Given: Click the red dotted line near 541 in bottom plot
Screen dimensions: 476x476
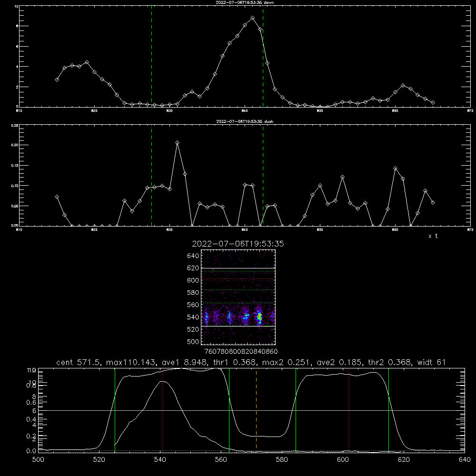Looking at the screenshot, I should click(x=163, y=409).
